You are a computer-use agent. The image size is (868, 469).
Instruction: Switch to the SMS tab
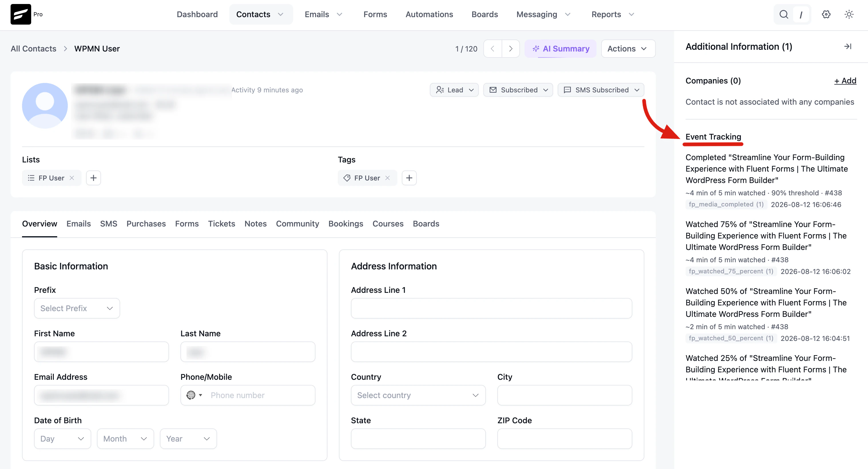pos(108,224)
